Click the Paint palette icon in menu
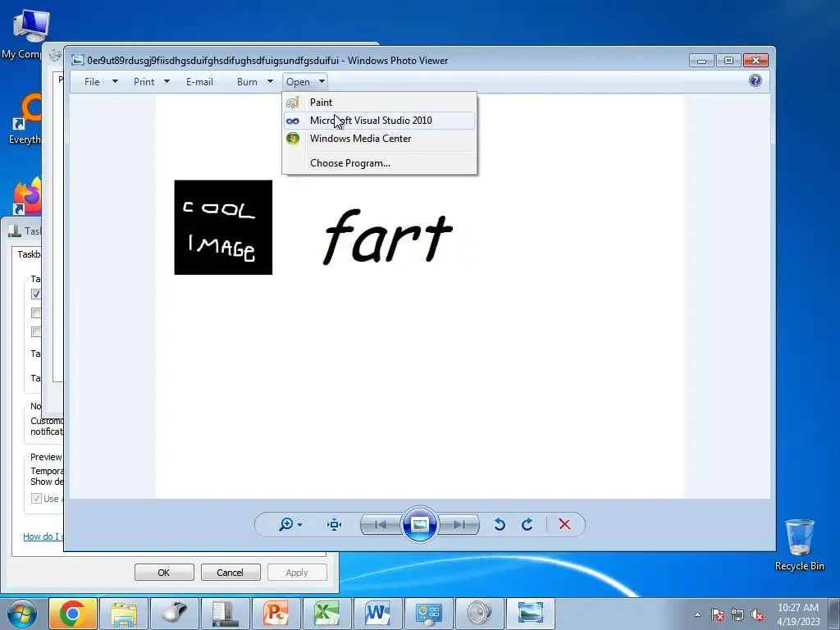This screenshot has height=630, width=840. coord(293,103)
